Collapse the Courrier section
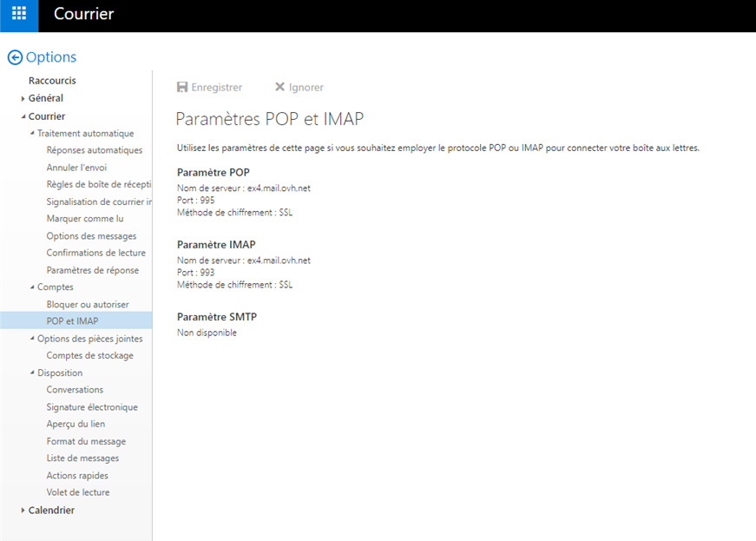 point(23,116)
